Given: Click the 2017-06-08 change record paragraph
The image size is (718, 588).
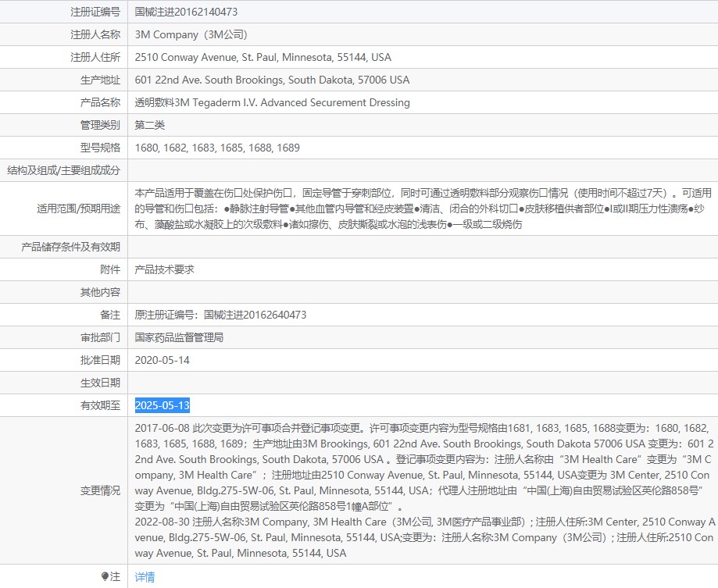Looking at the screenshot, I should 424,467.
